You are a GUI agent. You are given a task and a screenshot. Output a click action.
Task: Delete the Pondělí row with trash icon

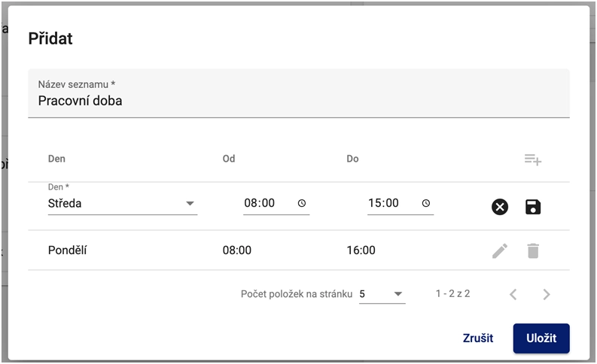533,250
